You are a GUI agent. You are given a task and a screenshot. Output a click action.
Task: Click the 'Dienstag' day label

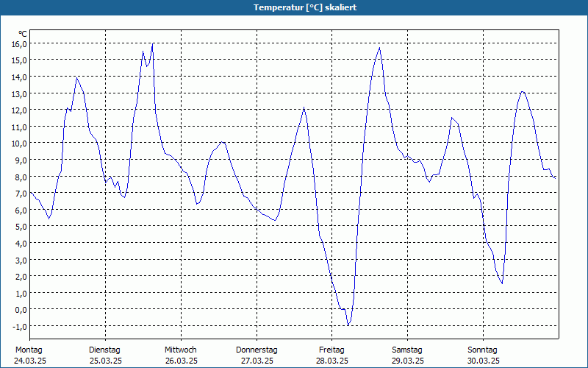[104, 350]
